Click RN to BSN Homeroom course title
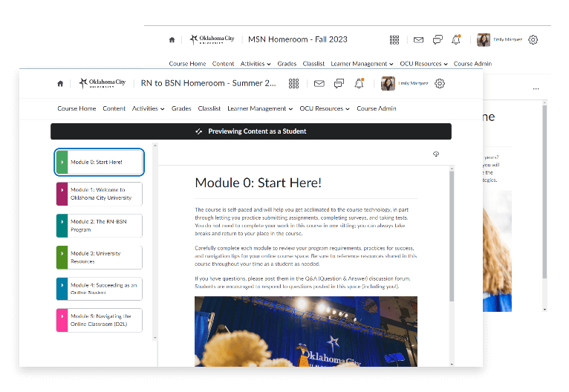Image resolution: width=569 pixels, height=392 pixels. [208, 83]
